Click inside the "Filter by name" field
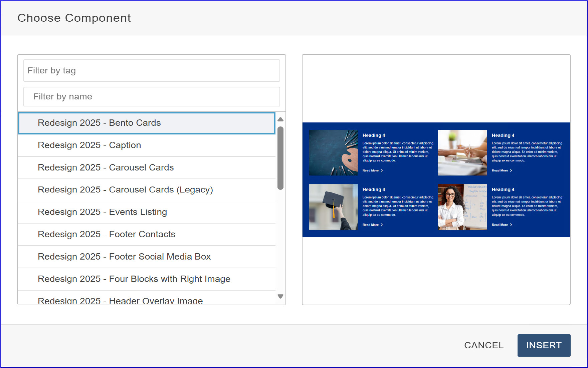The width and height of the screenshot is (588, 368). coord(151,97)
